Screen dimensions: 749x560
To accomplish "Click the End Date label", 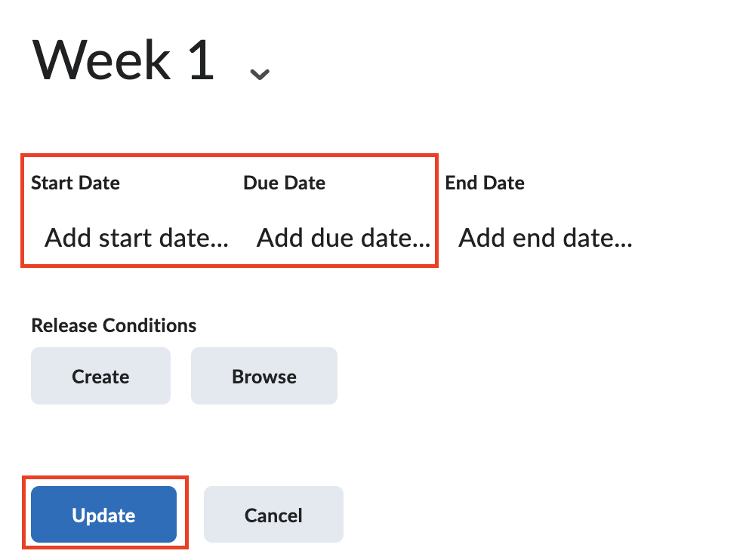I will tap(485, 183).
